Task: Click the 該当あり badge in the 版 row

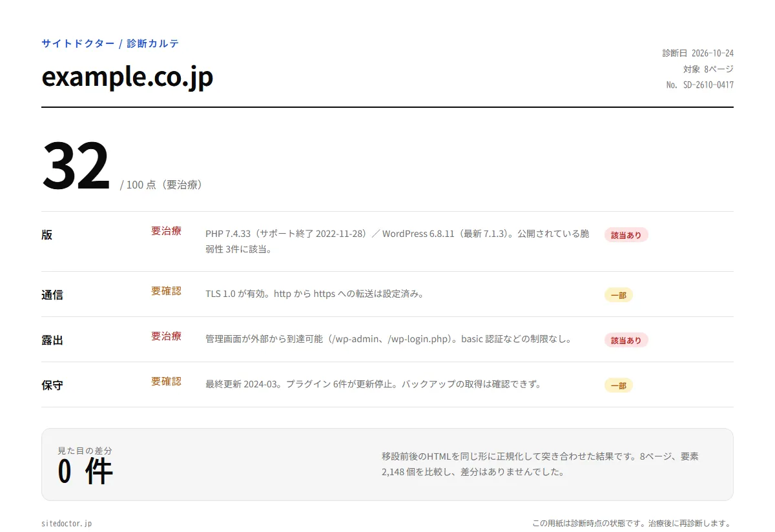Action: [x=626, y=235]
